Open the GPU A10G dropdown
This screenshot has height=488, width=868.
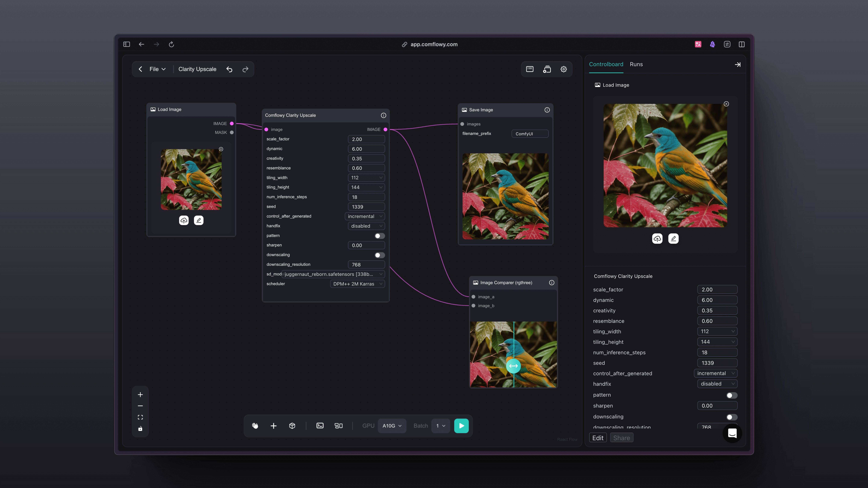point(392,426)
